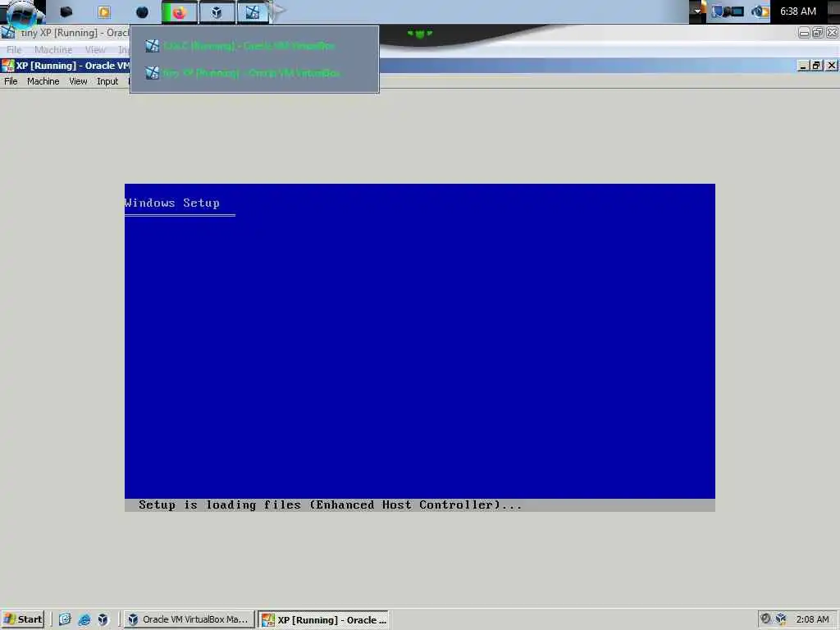Image resolution: width=840 pixels, height=630 pixels.
Task: Click the shield icon in host tray
Action: tap(717, 11)
